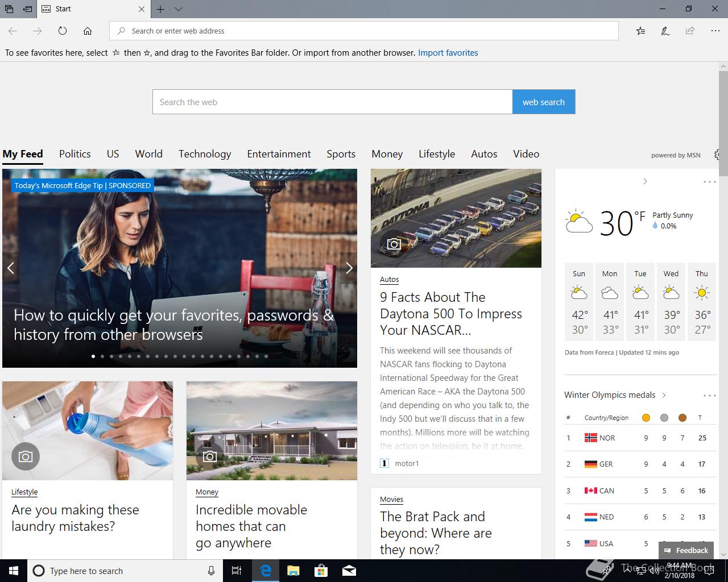Click the feed settings gear icon

[x=717, y=155]
